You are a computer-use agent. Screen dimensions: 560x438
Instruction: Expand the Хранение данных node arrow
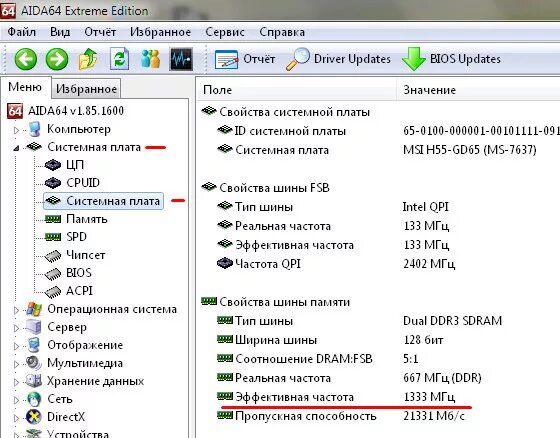click(16, 382)
